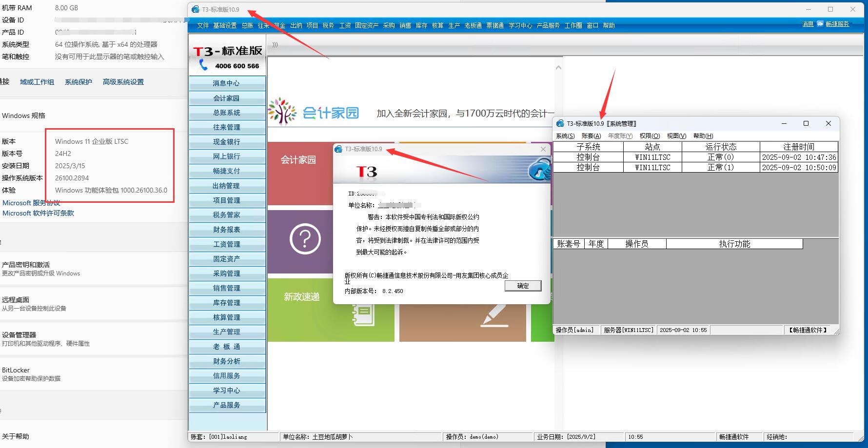Open 财务报表 in the sidebar
Viewport: 868px width, 448px height.
pos(227,230)
